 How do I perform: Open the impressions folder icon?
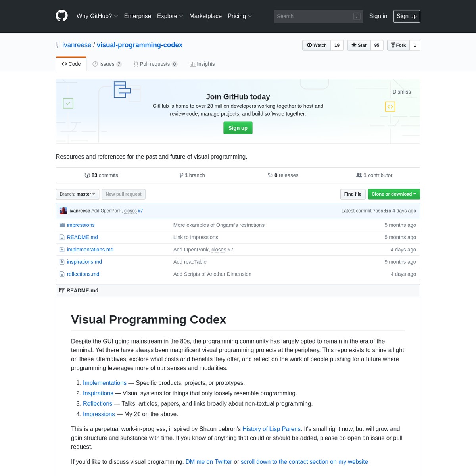(x=62, y=225)
